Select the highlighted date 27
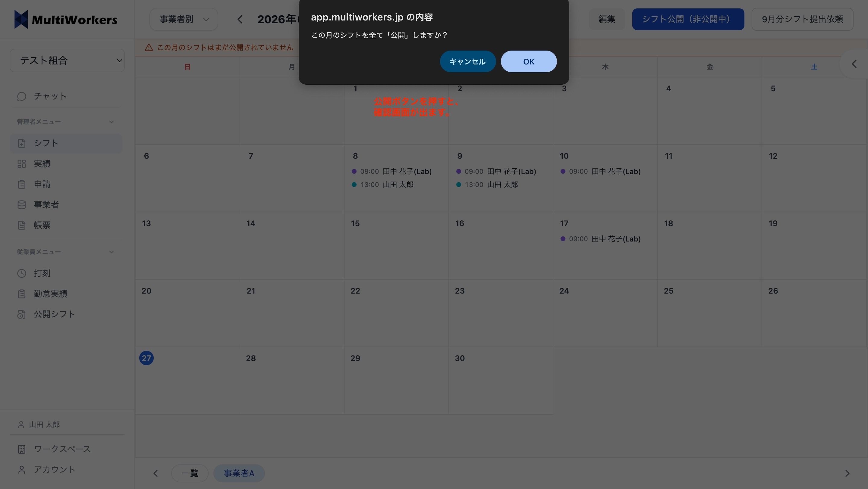The width and height of the screenshot is (868, 489). tap(146, 358)
